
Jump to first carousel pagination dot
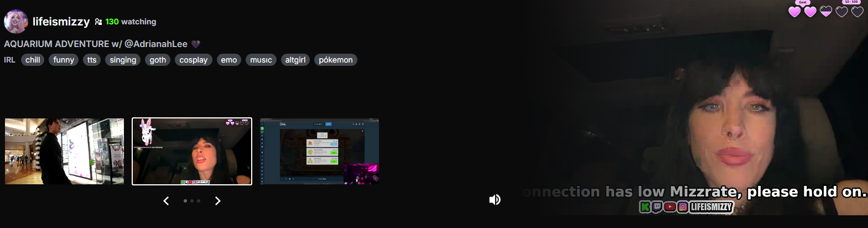[x=185, y=201]
